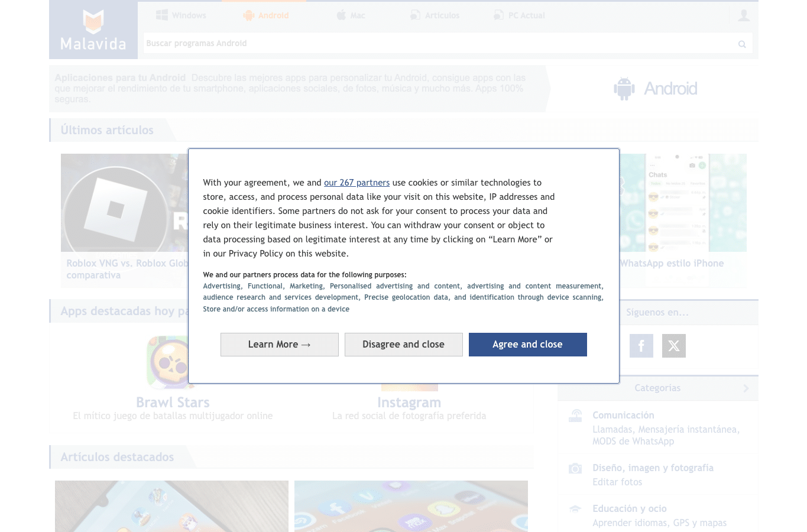Select the Android tab
This screenshot has width=807, height=532.
[265, 15]
